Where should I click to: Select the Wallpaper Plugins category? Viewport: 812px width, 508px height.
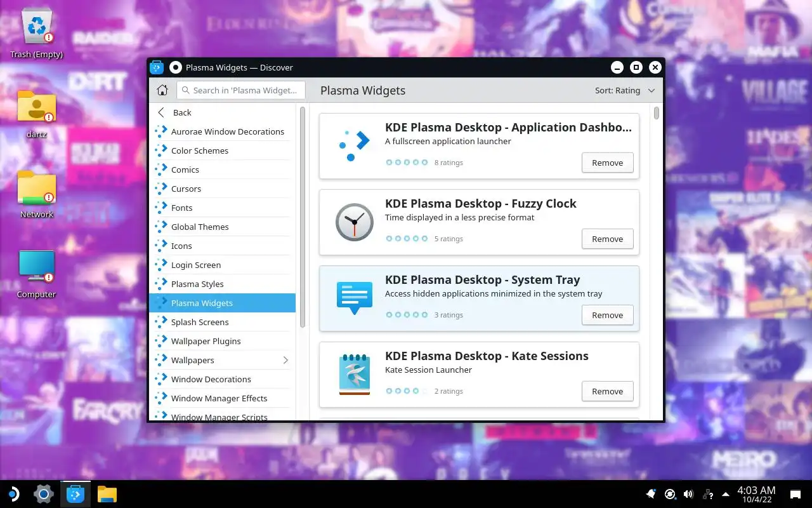pos(222,341)
